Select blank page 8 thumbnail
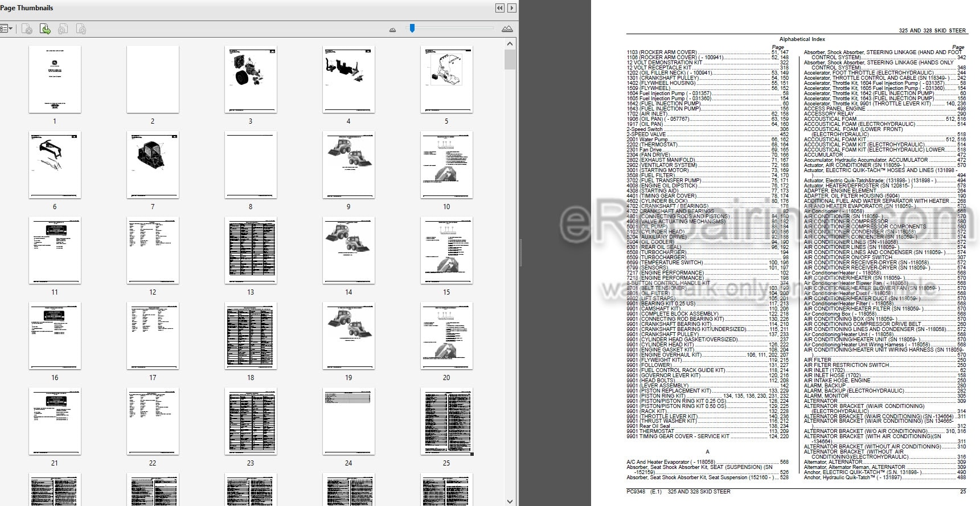Image resolution: width=980 pixels, height=506 pixels. coord(251,165)
